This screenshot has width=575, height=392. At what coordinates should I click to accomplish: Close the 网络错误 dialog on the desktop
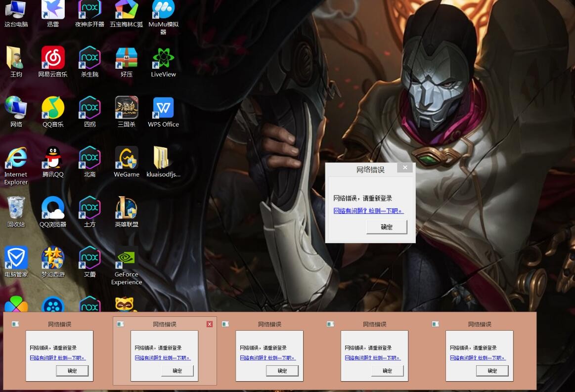click(x=405, y=168)
